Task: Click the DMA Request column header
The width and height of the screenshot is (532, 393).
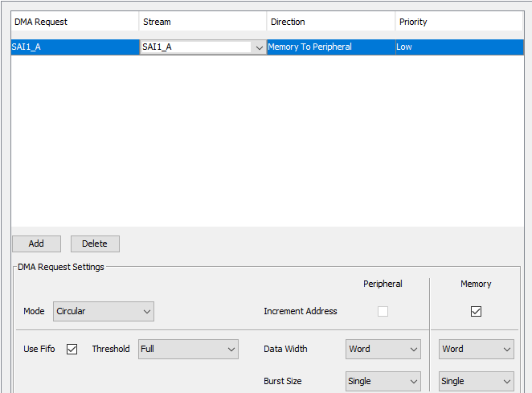Action: (75, 22)
